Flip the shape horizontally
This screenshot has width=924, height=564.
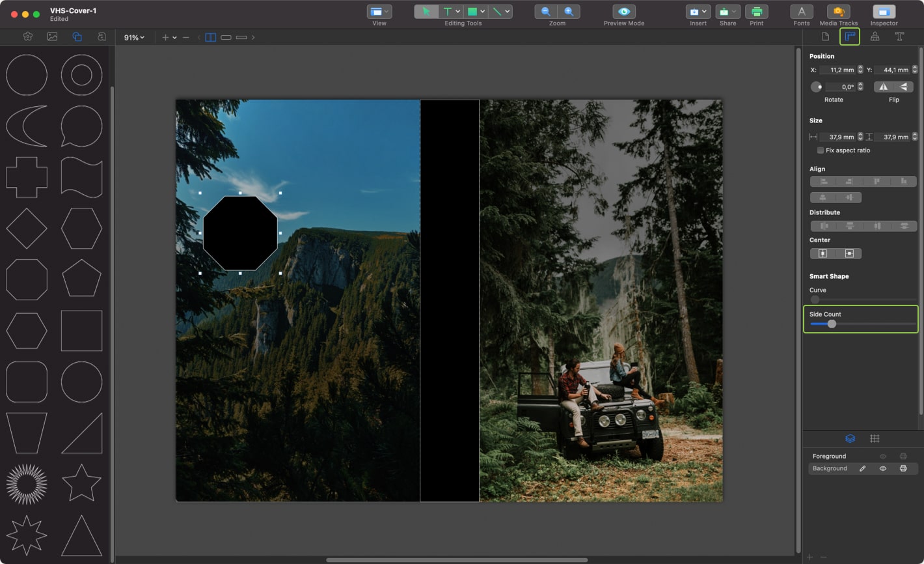(883, 87)
